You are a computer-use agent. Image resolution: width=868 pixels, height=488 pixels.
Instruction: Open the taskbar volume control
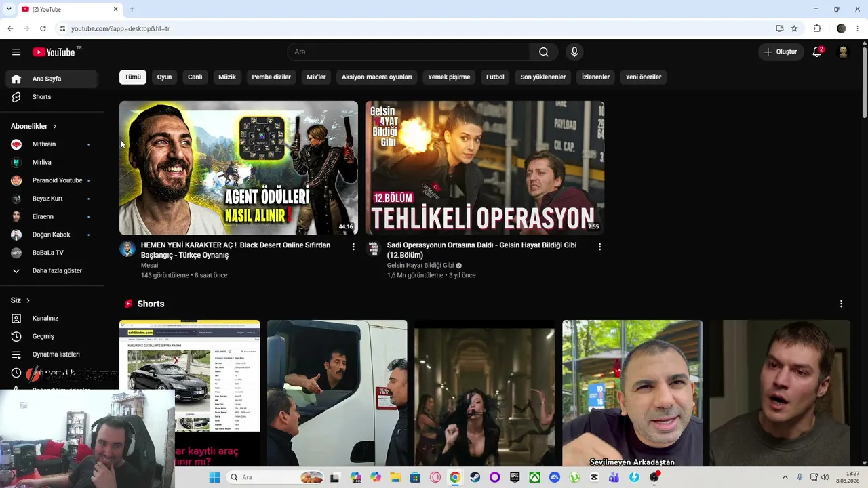825,477
